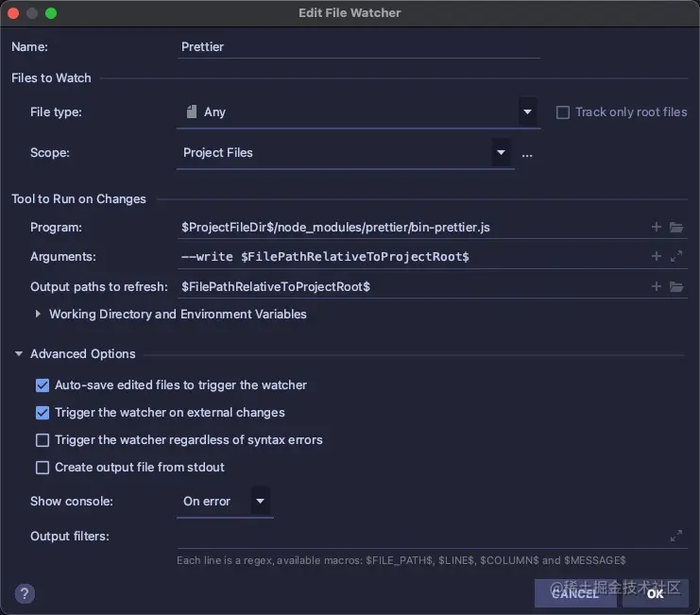
Task: Uncheck Auto-save edited files to trigger watcher
Action: (x=43, y=385)
